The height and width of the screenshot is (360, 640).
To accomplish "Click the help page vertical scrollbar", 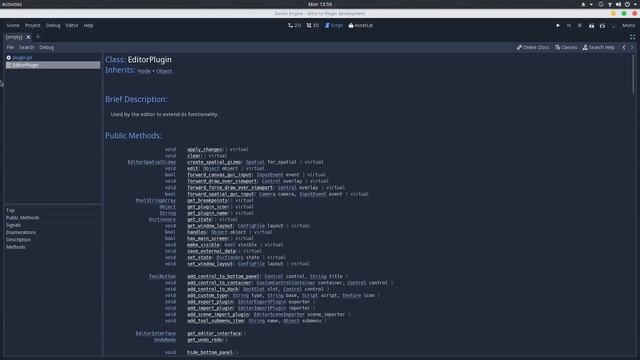I will (633, 74).
